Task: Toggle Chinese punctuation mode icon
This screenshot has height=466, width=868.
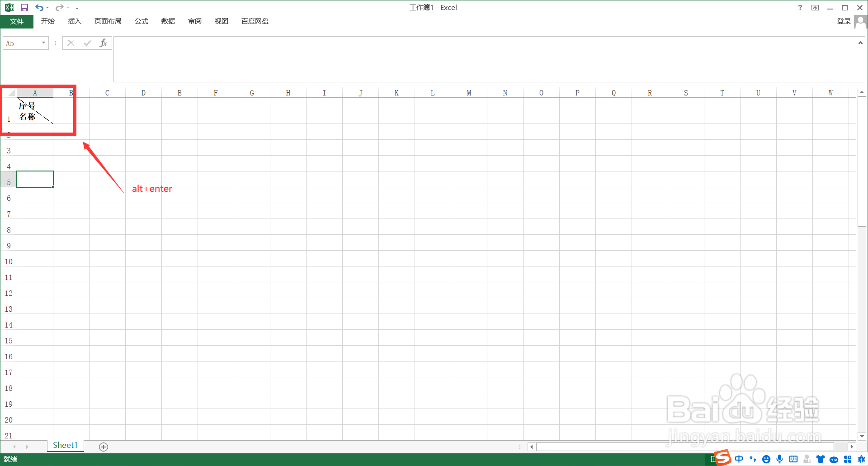Action: (x=753, y=459)
